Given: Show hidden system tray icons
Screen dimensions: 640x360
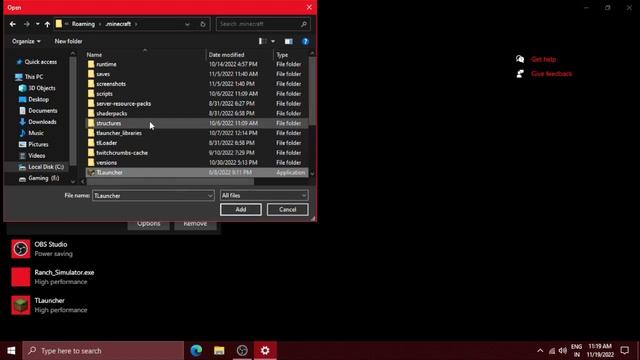Looking at the screenshot, I should [x=540, y=351].
